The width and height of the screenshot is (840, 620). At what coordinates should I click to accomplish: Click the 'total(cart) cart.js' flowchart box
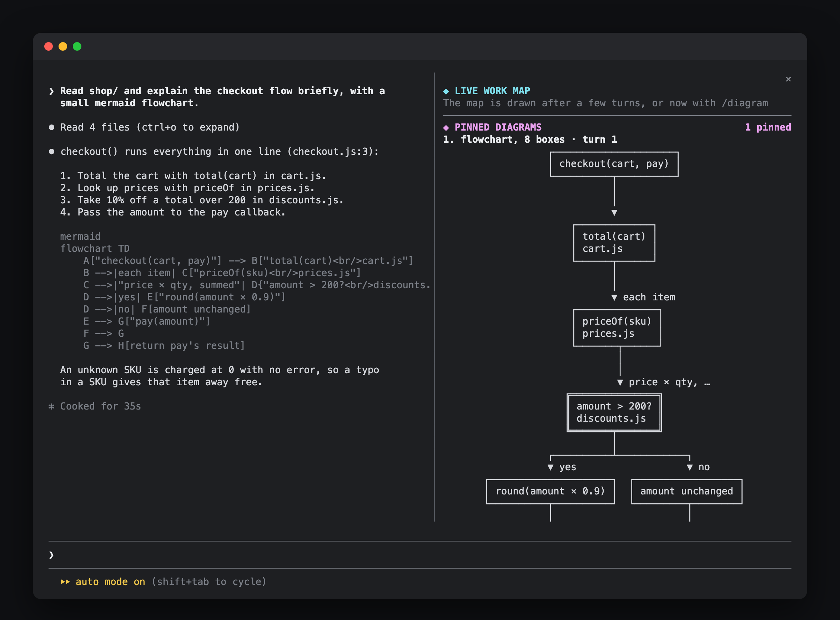(x=614, y=243)
